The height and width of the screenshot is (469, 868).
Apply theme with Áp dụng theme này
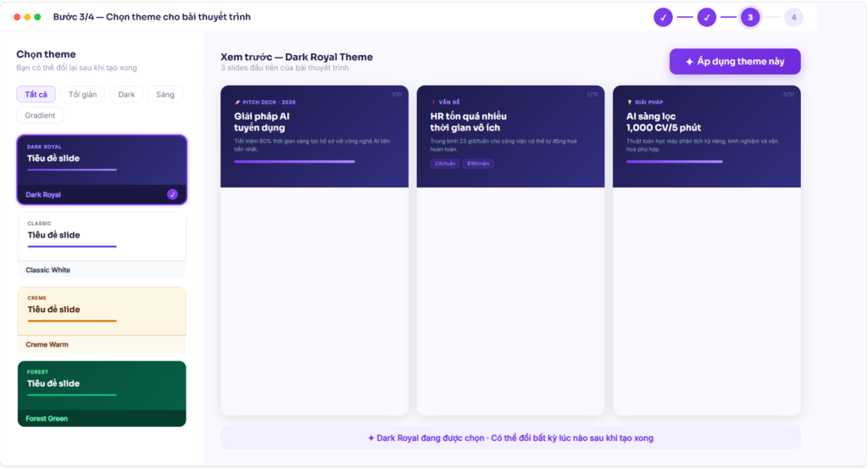click(735, 61)
